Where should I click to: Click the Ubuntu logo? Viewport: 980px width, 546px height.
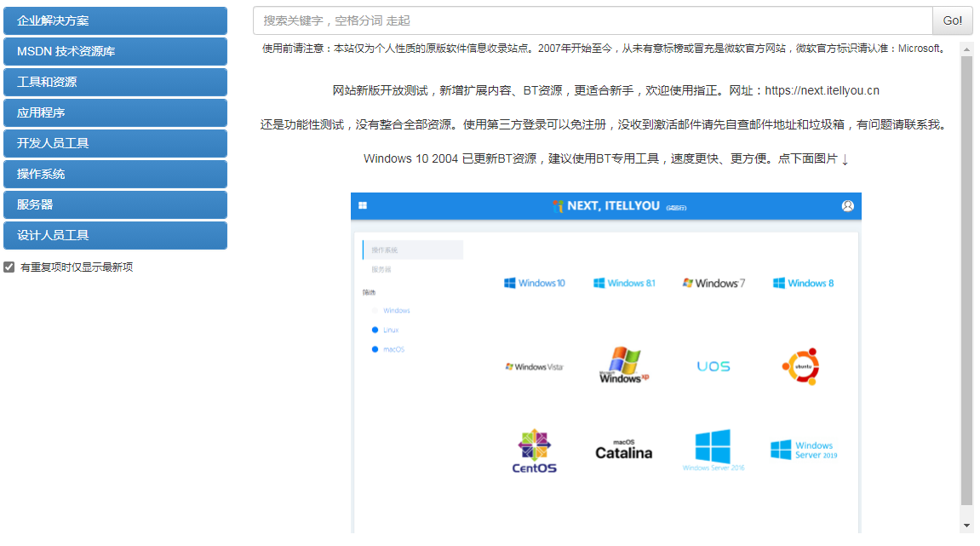tap(801, 366)
